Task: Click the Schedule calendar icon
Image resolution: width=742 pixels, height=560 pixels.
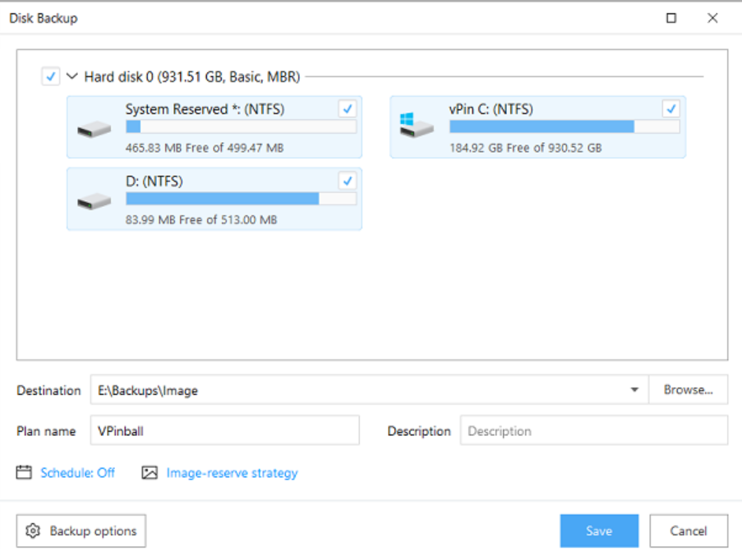Action: (x=24, y=472)
